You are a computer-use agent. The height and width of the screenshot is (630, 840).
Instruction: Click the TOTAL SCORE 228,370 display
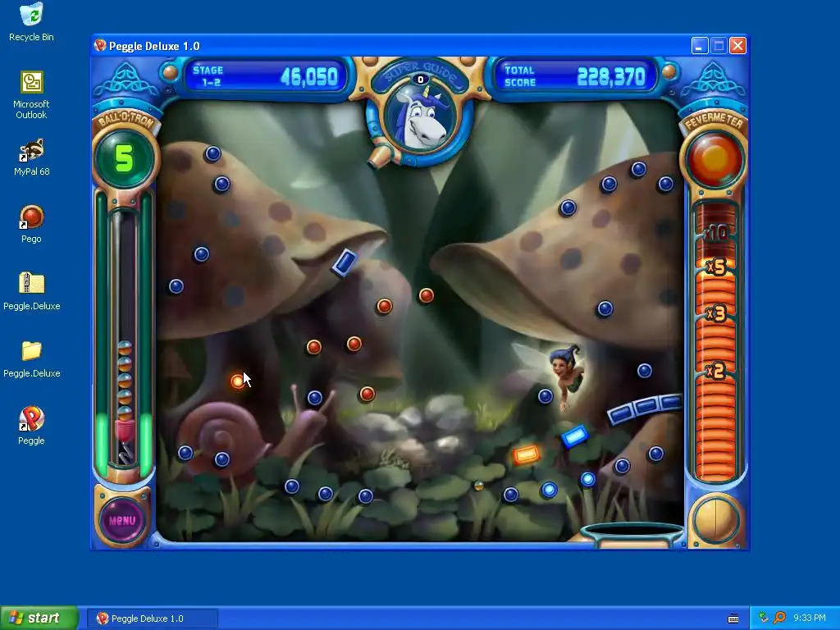click(575, 76)
